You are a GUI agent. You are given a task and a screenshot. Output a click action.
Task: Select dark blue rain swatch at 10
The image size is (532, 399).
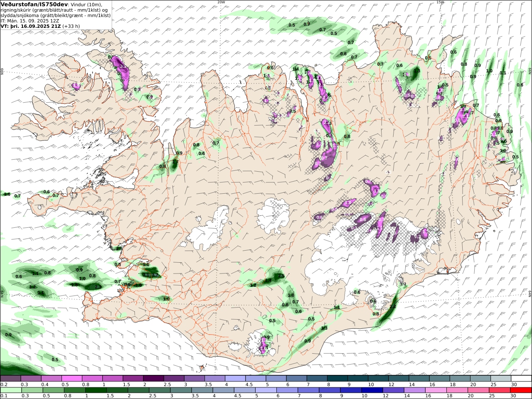tap(372, 390)
